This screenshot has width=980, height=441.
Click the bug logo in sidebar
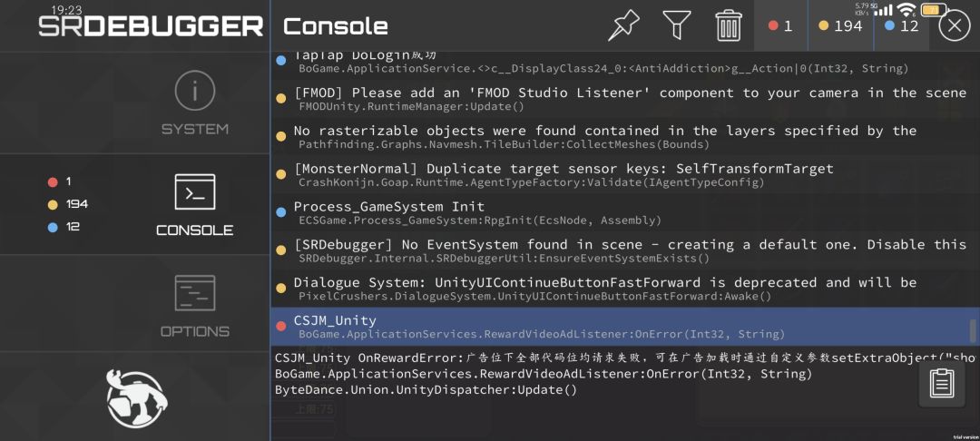(135, 398)
